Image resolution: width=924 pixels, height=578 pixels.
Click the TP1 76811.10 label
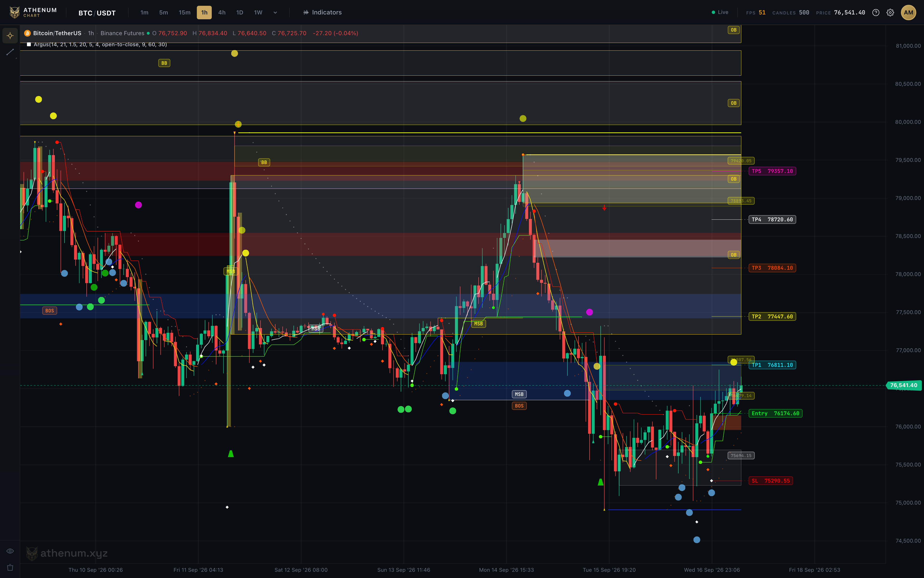772,365
